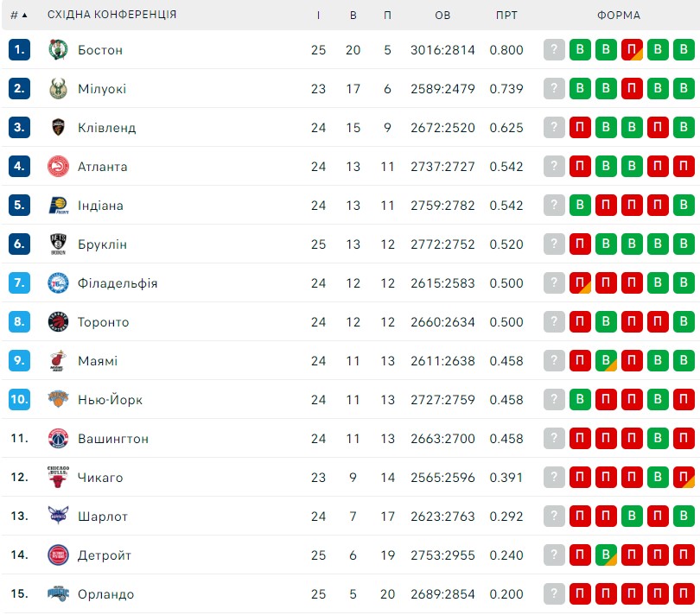Click the Boston Celtics team logo
The image size is (700, 615).
(x=58, y=49)
